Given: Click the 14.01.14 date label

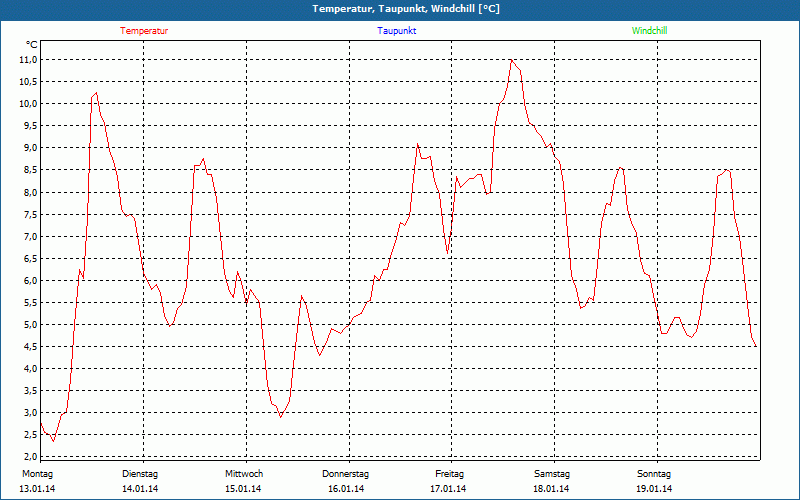Looking at the screenshot, I should click(140, 489).
